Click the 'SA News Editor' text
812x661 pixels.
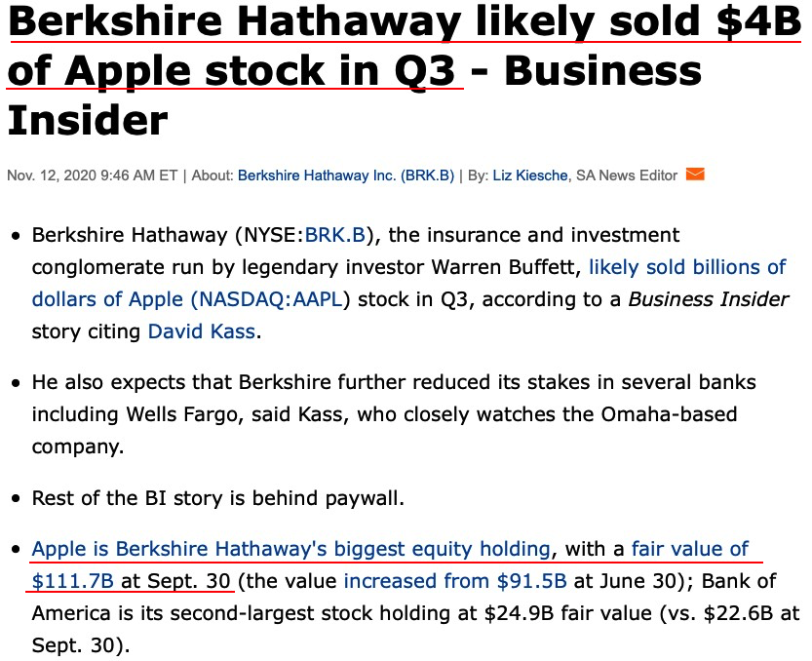point(626,175)
